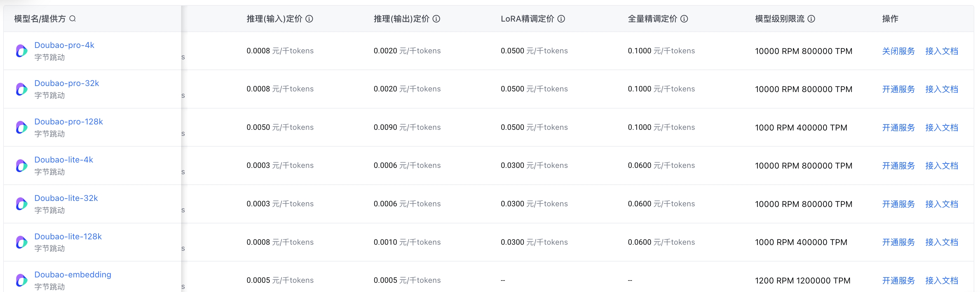Click 关闭服务 for Doubao-pro-4k
The height and width of the screenshot is (292, 980).
(x=898, y=51)
